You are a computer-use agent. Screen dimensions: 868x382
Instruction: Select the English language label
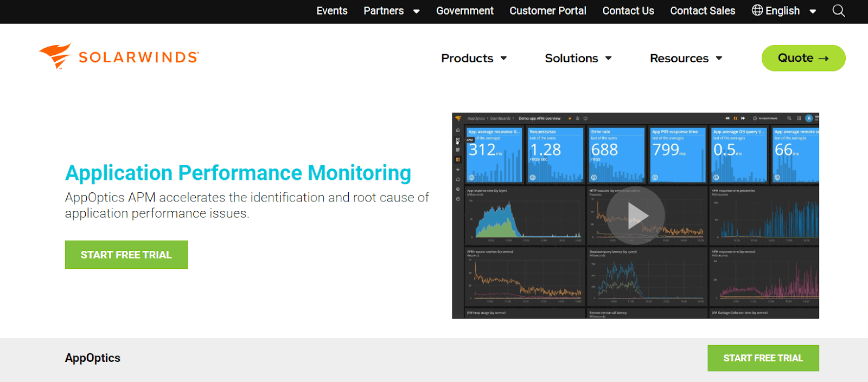coord(783,11)
